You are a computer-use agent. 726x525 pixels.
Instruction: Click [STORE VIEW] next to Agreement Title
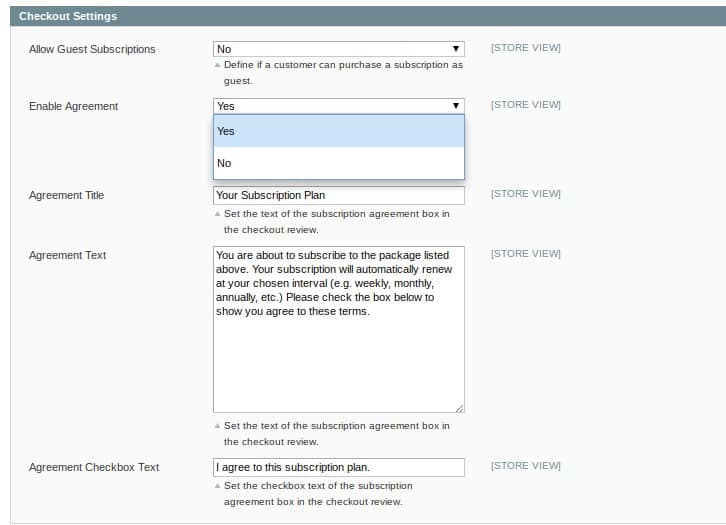[525, 194]
